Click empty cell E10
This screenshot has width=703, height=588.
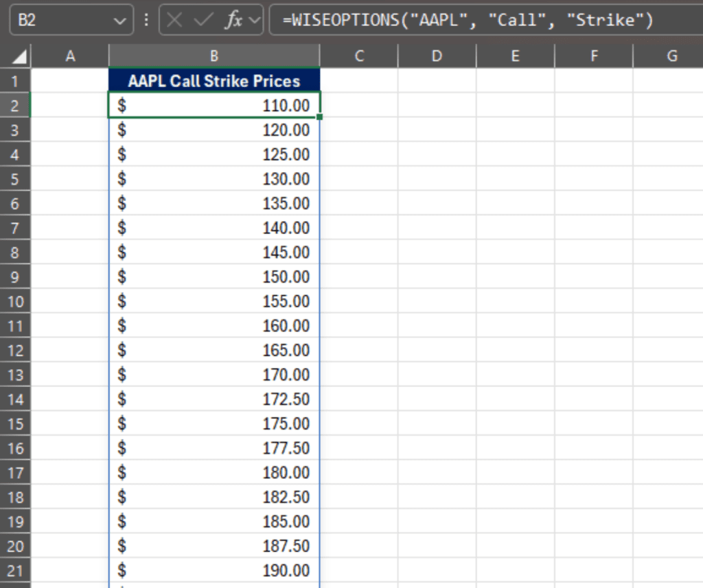pyautogui.click(x=515, y=301)
